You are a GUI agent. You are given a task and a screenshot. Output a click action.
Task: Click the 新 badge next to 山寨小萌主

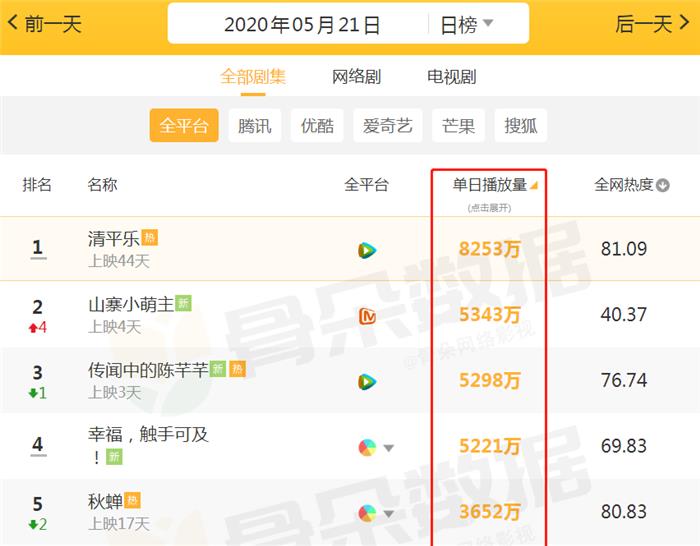[183, 304]
